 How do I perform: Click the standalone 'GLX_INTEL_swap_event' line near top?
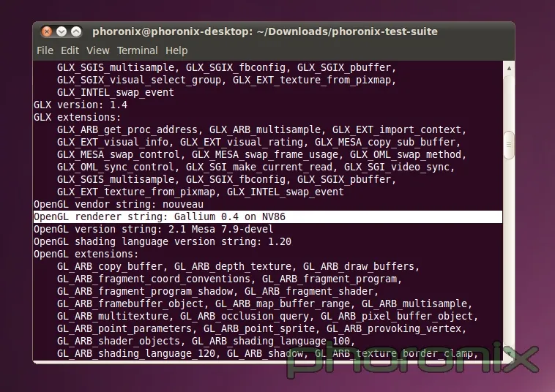pos(116,92)
